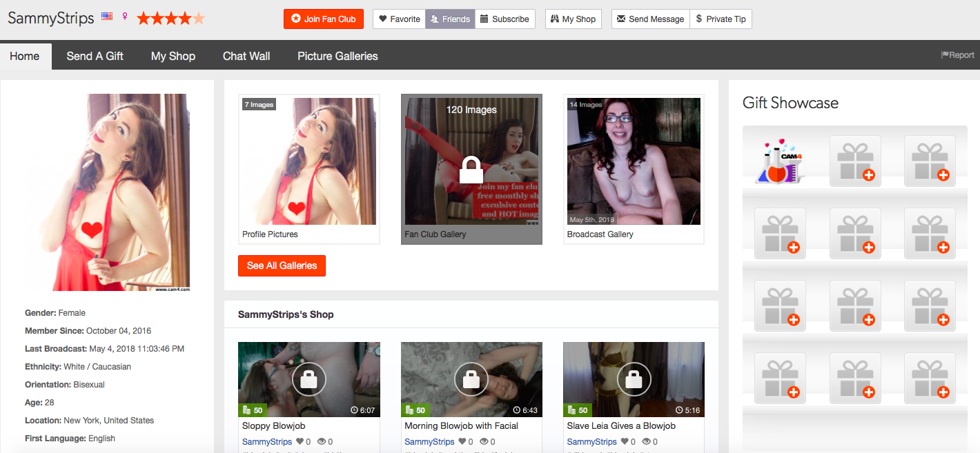Click the star rating beside the username
Viewport: 980px width, 453px height.
[170, 19]
